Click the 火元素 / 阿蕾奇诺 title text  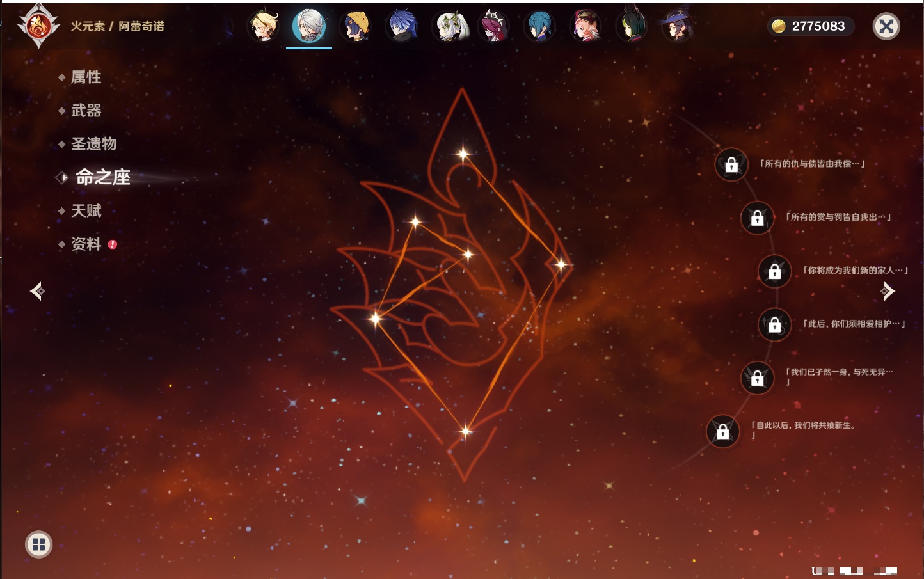pyautogui.click(x=117, y=26)
